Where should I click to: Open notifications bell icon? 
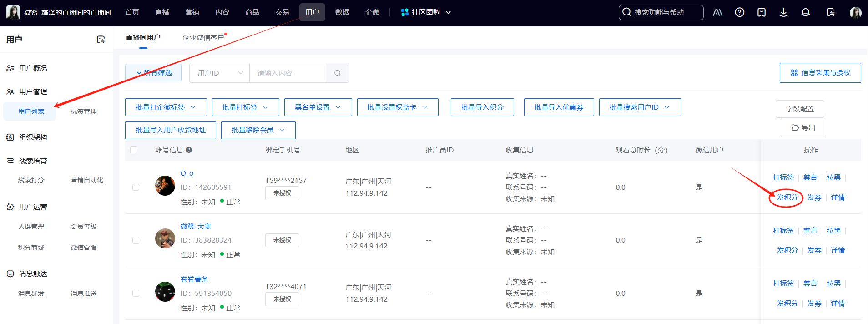pos(805,12)
